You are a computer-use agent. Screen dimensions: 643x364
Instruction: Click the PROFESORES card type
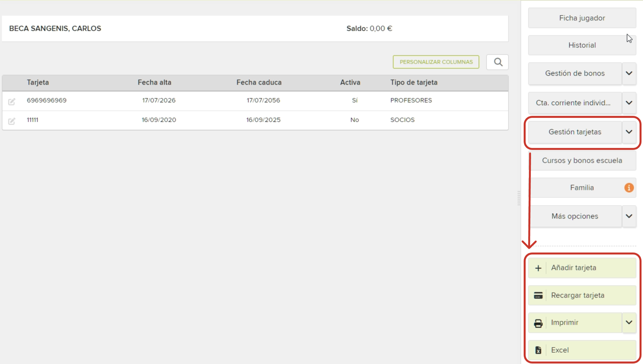[411, 100]
